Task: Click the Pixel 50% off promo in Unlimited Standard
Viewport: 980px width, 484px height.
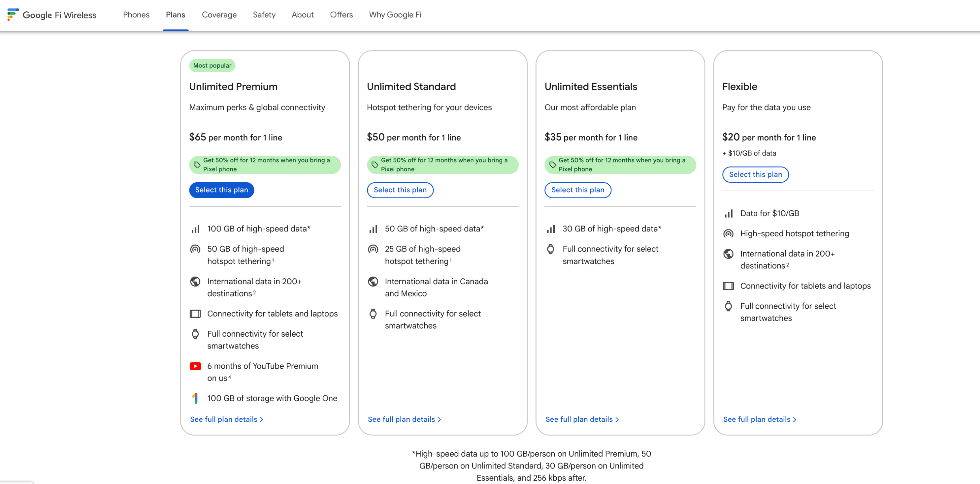Action: (442, 165)
